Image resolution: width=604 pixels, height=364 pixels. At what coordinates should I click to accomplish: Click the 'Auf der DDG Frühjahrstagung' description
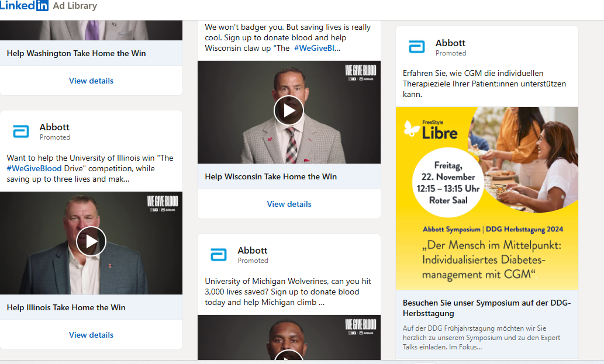point(482,338)
